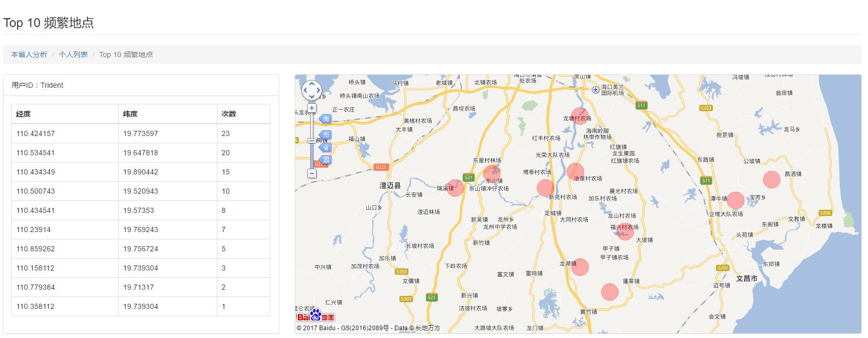The height and width of the screenshot is (338, 868).
Task: Go to 个人列表 breadcrumb link
Action: [73, 55]
